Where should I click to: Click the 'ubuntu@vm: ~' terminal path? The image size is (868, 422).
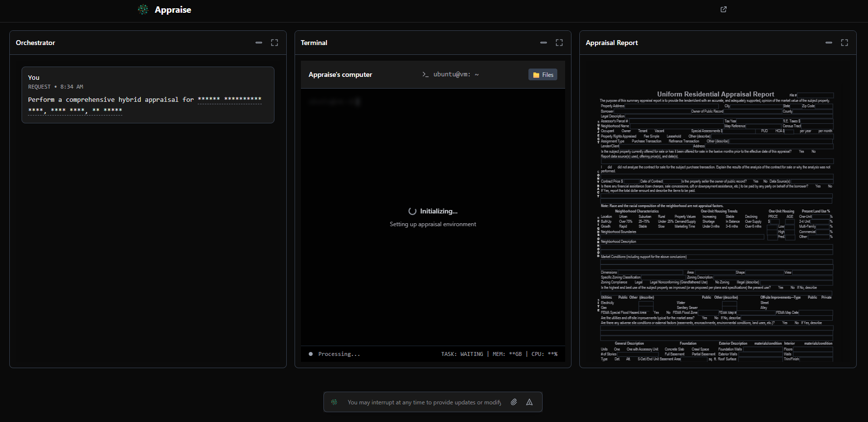point(456,74)
